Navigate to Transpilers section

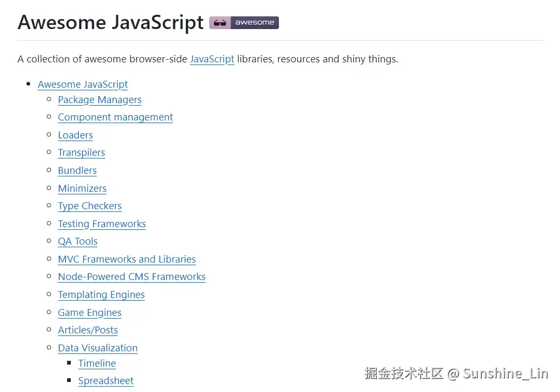81,153
